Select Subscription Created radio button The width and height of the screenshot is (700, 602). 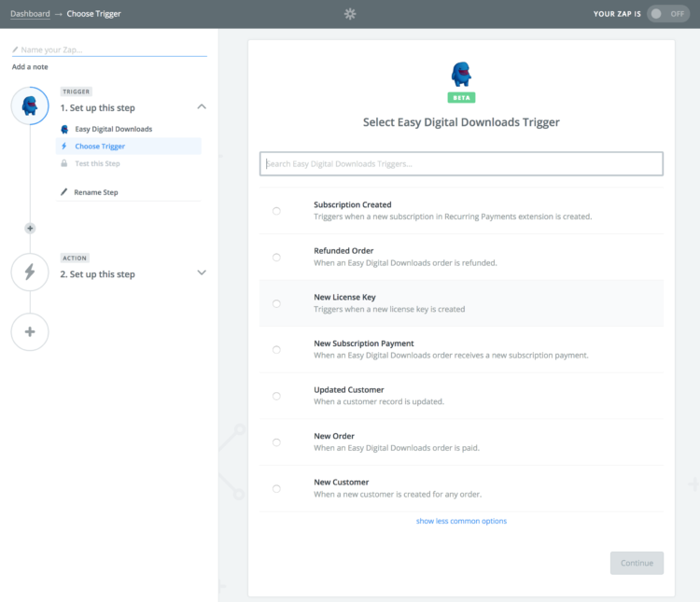[x=276, y=211]
